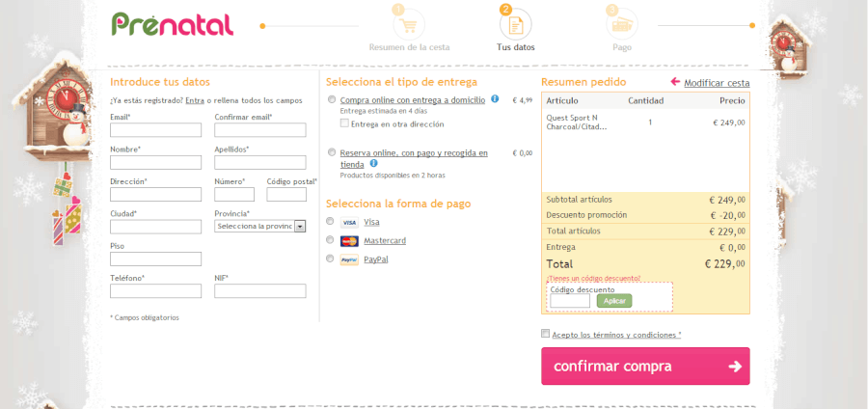Click the Descuento promoción € -20,00 value
868x409 pixels.
(727, 215)
